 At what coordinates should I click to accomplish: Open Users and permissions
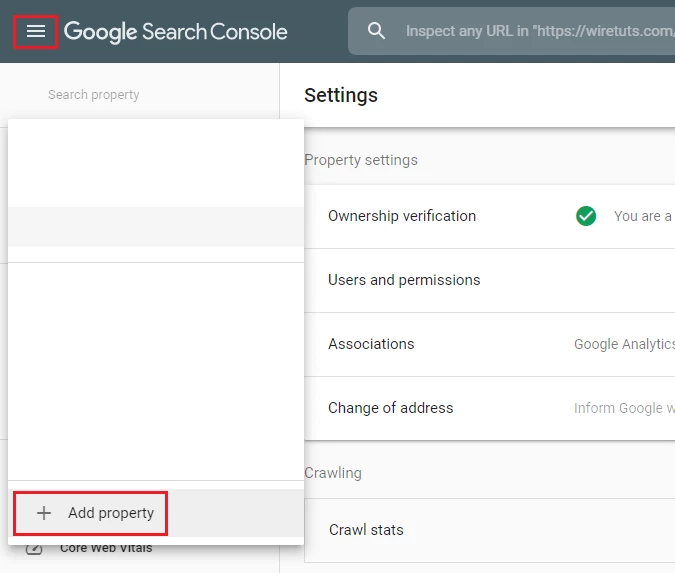tap(404, 280)
